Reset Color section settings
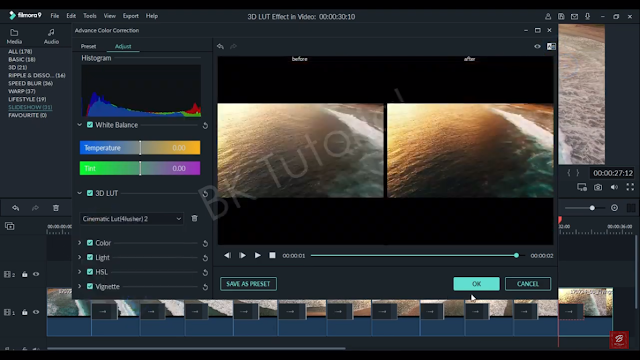This screenshot has width=640, height=360. 205,244
